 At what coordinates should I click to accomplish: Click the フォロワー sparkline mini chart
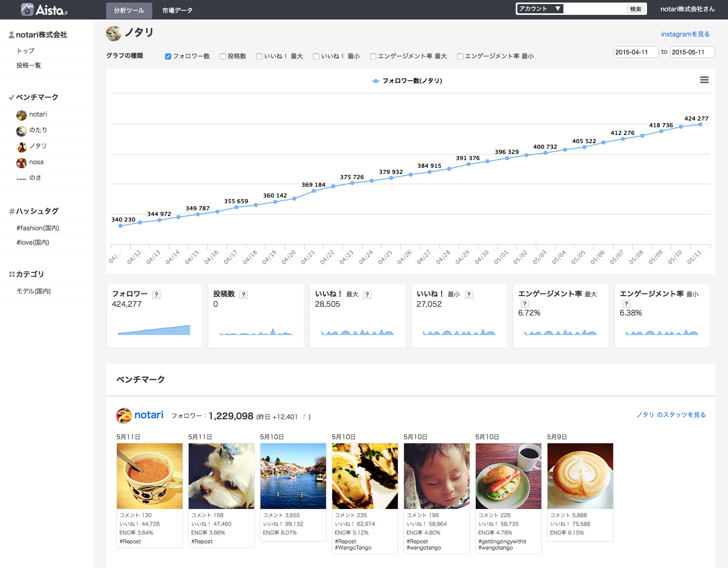tap(154, 330)
